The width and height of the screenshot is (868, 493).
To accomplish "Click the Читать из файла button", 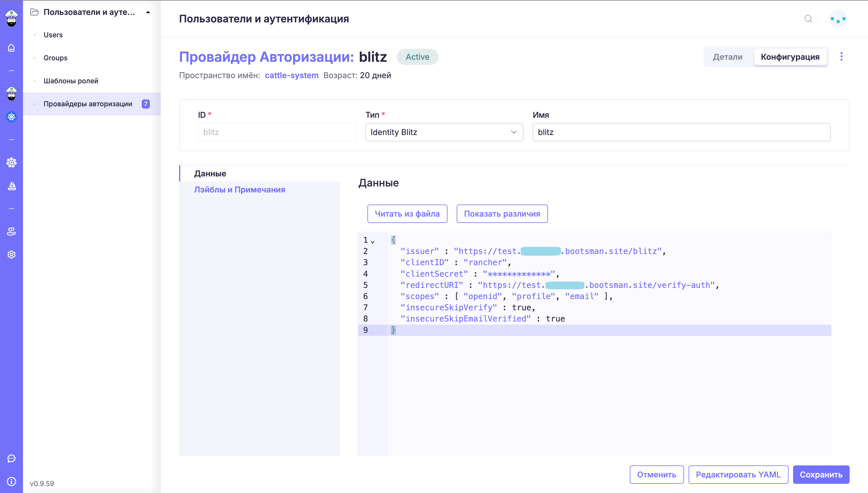I will point(407,214).
